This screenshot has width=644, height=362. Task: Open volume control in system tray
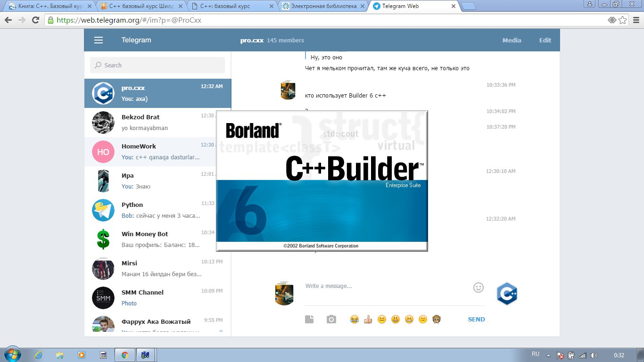point(594,355)
